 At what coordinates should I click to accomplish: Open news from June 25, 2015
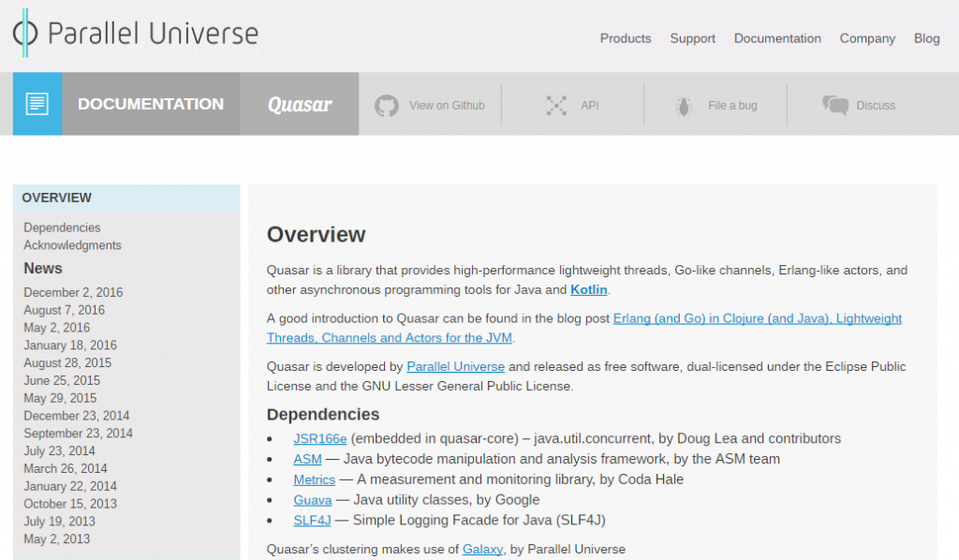point(61,381)
